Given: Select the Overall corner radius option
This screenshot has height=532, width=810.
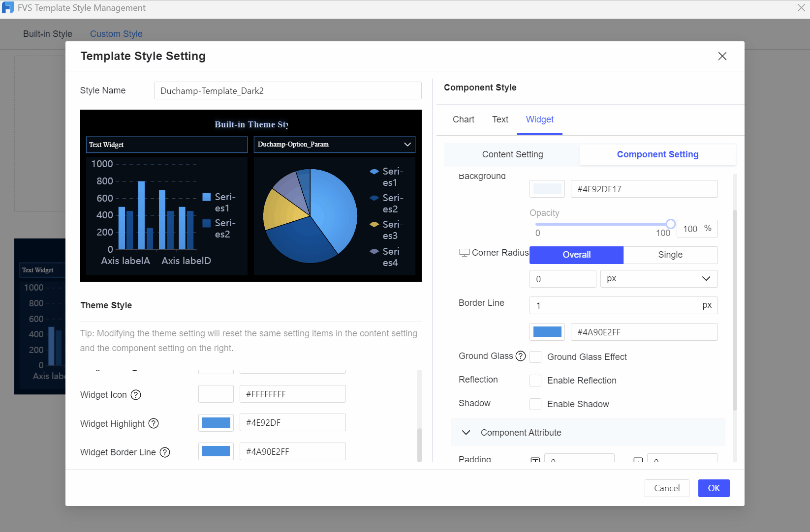Looking at the screenshot, I should tap(576, 255).
